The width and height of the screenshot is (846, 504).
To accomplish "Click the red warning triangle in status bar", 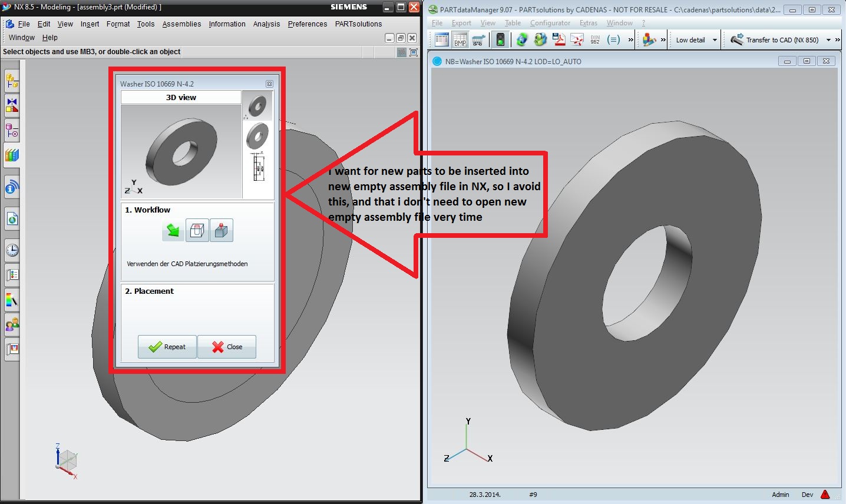I will pyautogui.click(x=825, y=495).
